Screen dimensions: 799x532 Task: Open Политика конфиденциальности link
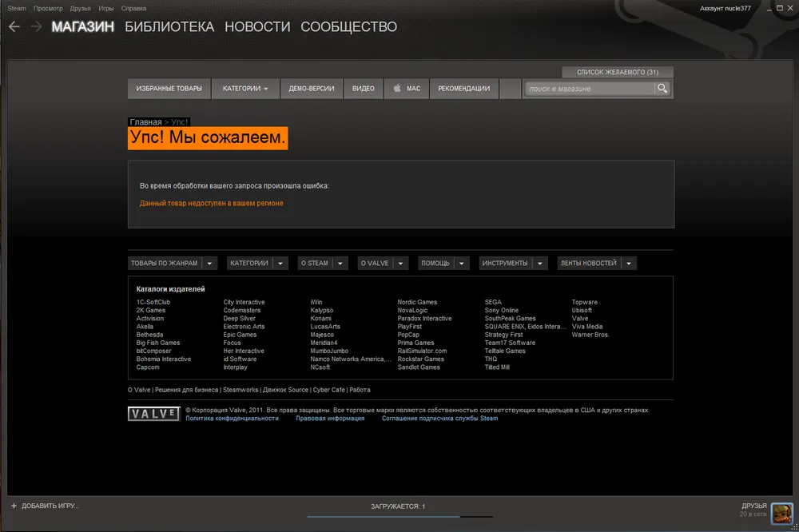point(232,419)
